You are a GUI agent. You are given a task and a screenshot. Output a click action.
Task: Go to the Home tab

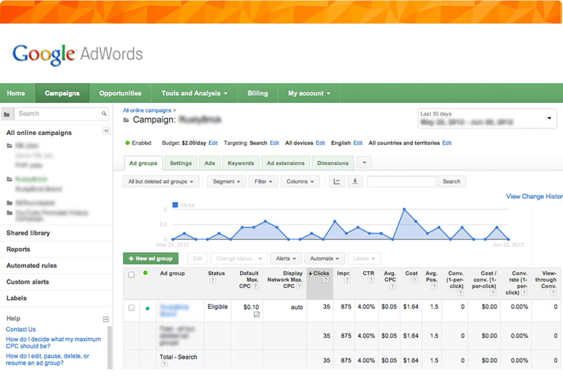(16, 93)
